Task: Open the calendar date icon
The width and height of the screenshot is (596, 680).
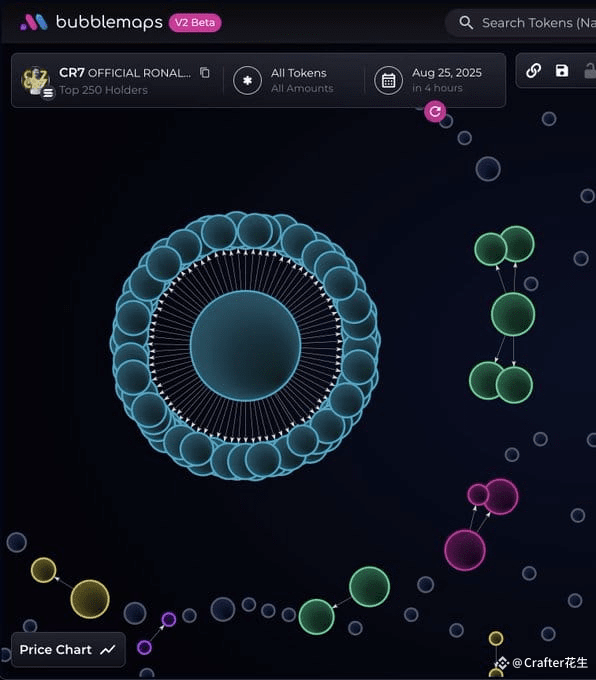Action: (388, 80)
